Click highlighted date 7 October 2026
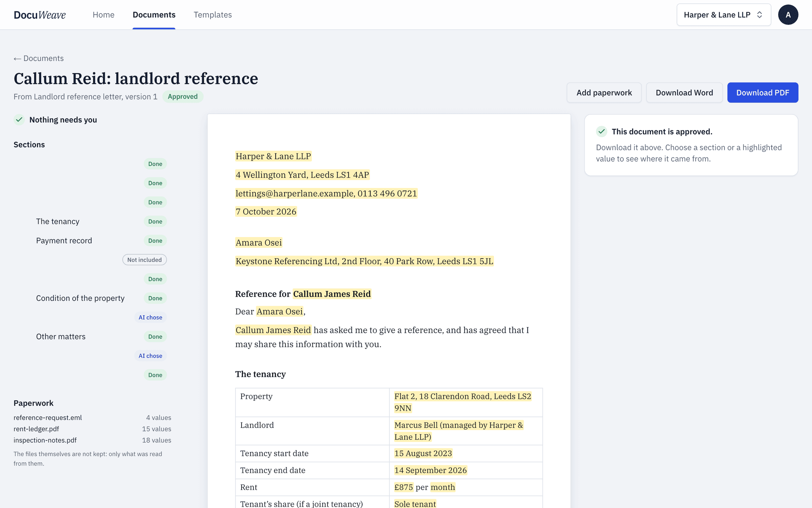 [x=266, y=212]
